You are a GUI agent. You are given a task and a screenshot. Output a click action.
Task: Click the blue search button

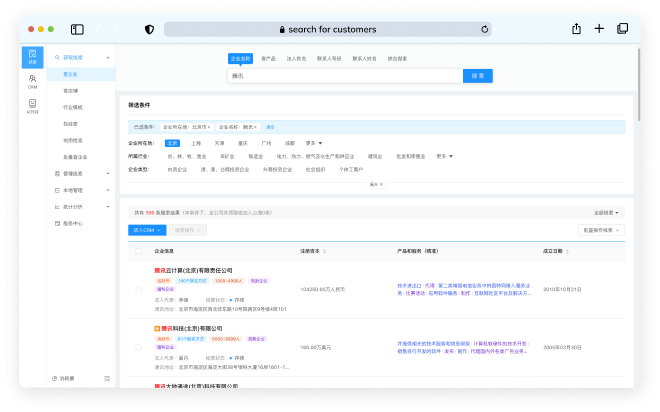[x=478, y=76]
